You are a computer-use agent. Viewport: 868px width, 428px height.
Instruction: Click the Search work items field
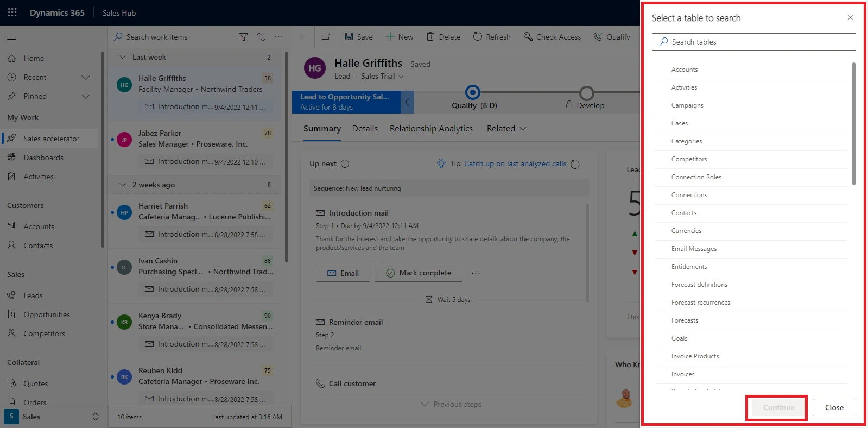click(174, 37)
